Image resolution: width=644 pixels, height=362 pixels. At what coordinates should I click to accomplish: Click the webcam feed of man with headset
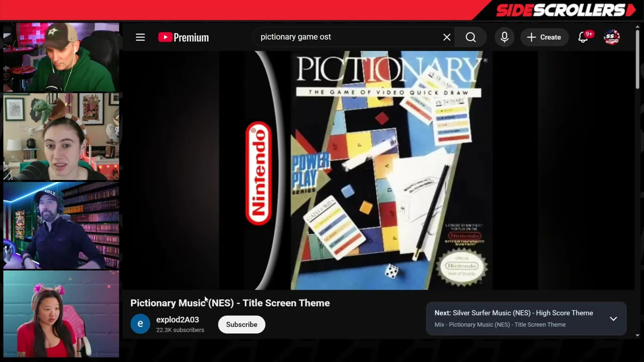pos(61,226)
